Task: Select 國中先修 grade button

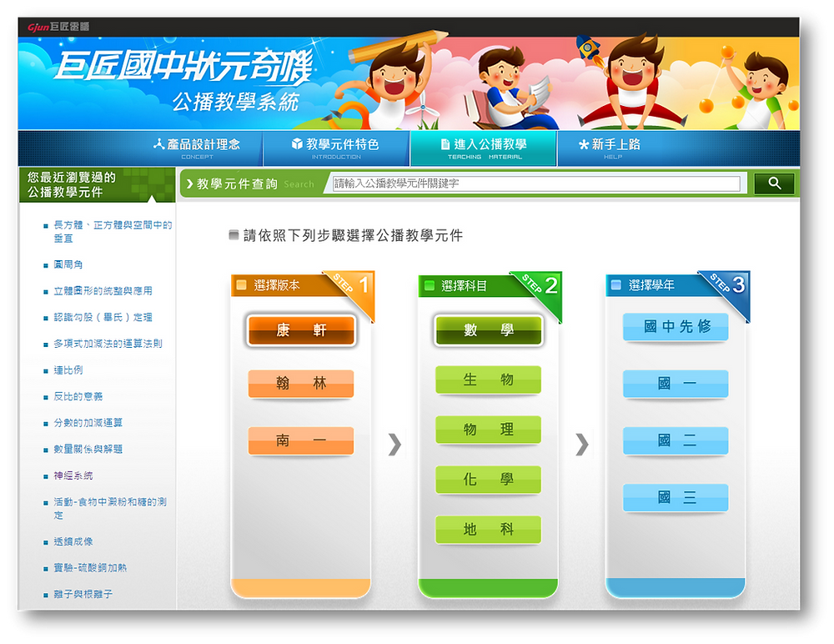Action: click(676, 327)
